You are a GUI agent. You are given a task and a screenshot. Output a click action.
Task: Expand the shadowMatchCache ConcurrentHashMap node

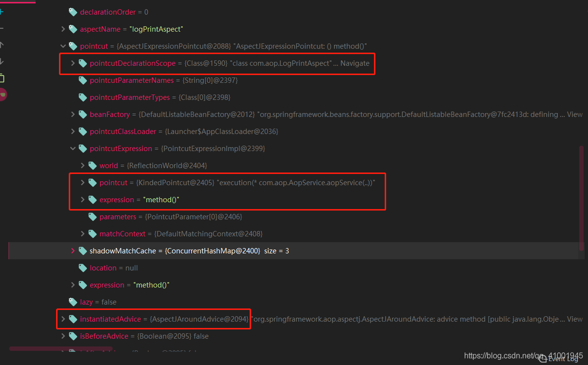tap(73, 251)
